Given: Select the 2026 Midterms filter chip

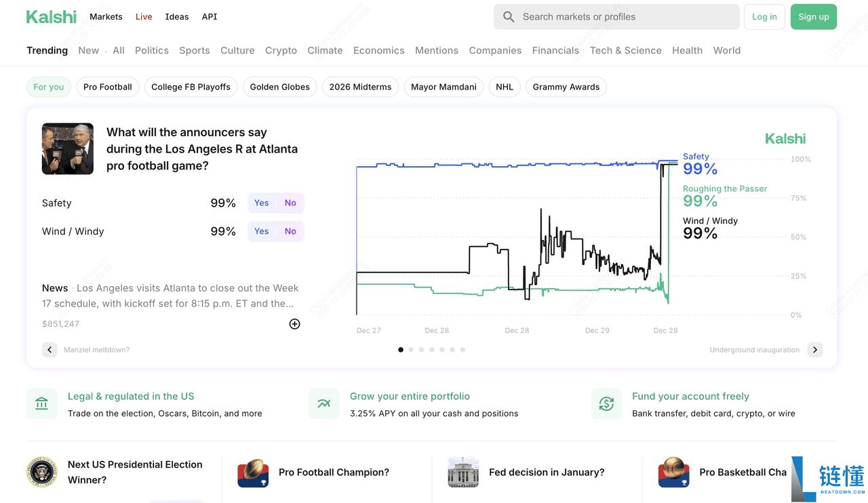Looking at the screenshot, I should (x=361, y=87).
